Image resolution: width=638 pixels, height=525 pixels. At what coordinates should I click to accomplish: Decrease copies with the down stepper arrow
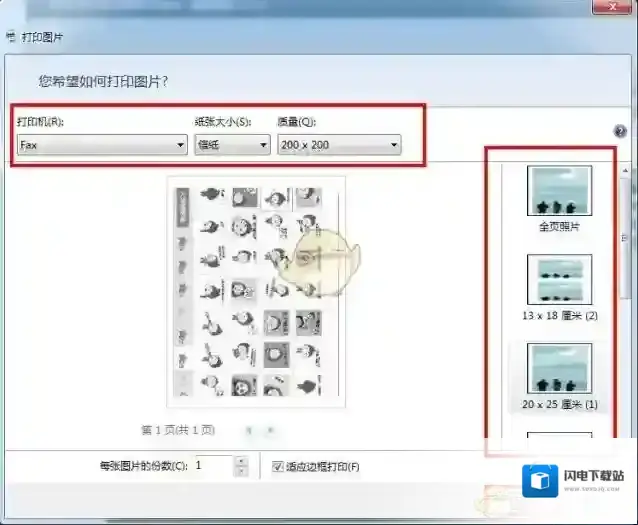click(x=242, y=471)
